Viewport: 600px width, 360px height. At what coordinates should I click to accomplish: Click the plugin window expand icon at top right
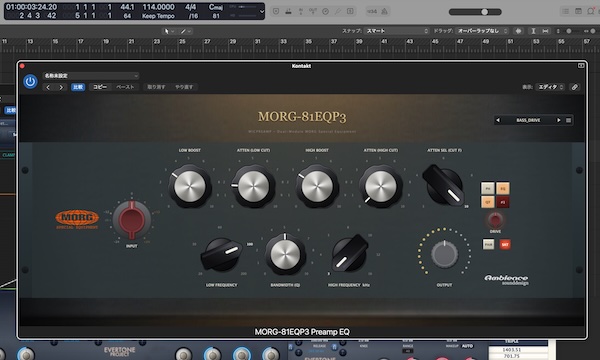(581, 66)
